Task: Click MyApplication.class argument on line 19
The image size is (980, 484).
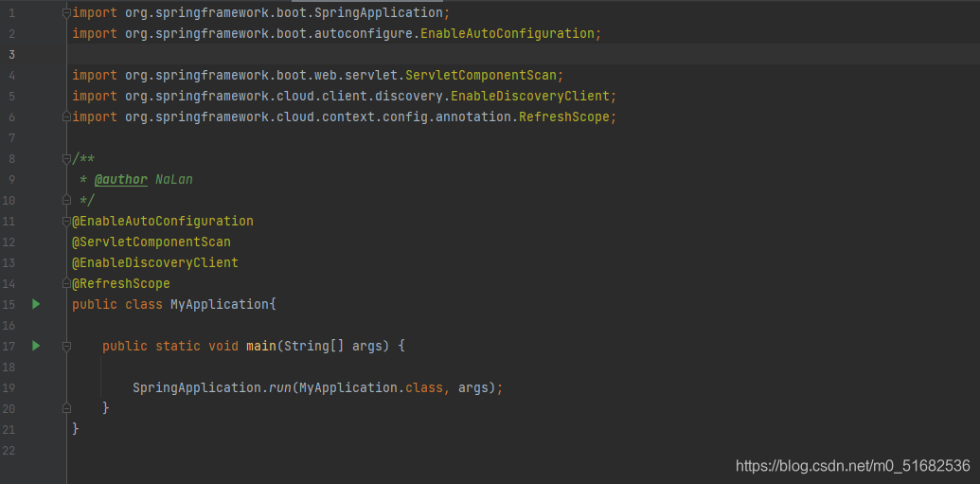Action: point(370,387)
